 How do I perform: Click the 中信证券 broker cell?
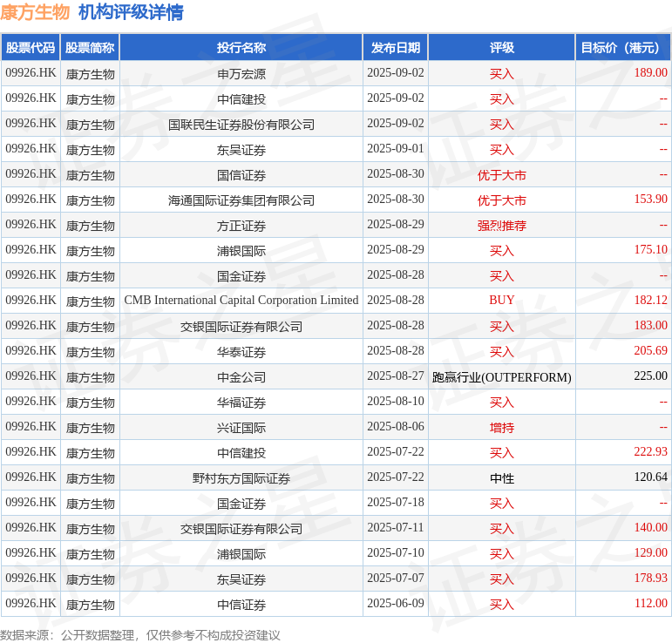[x=241, y=605]
